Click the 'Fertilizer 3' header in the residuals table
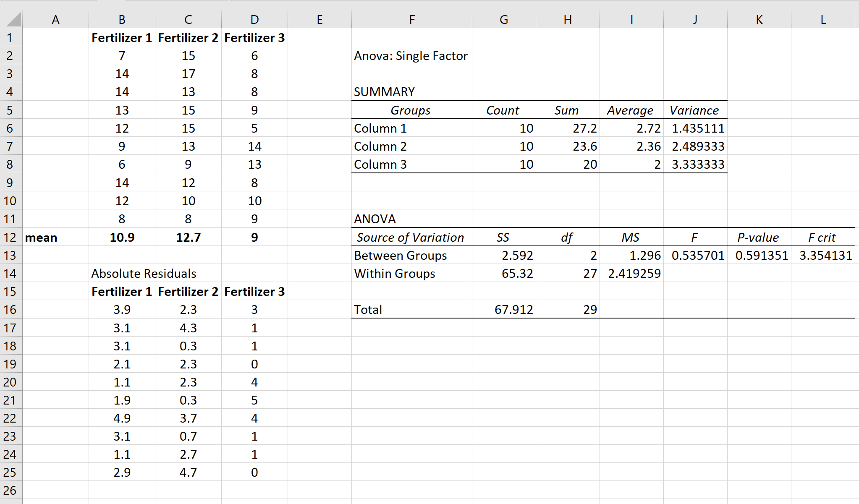This screenshot has height=504, width=859. point(254,291)
